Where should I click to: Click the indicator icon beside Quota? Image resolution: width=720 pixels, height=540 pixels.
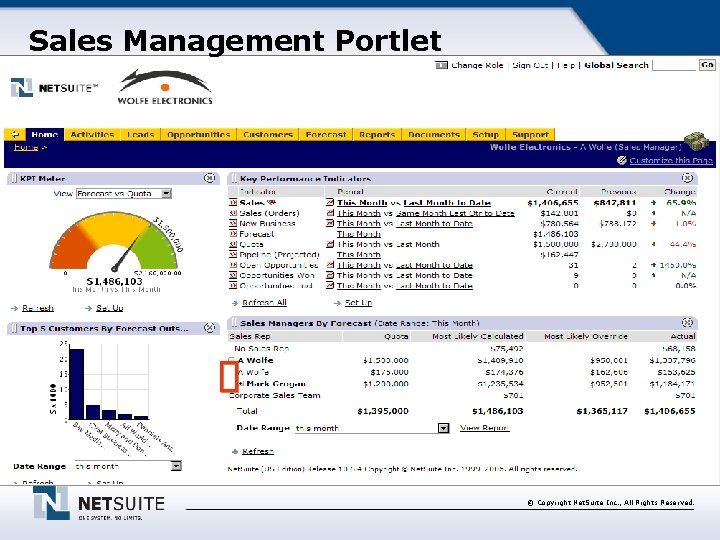(233, 244)
